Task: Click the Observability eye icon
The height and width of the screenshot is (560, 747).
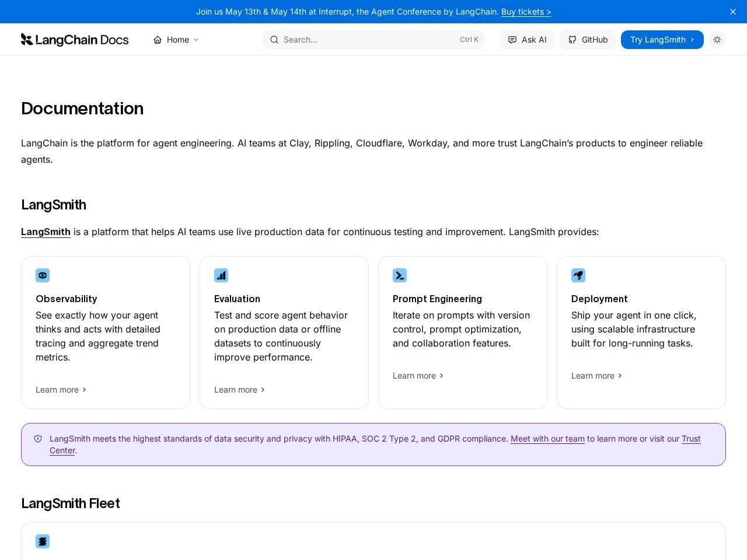Action: coord(43,275)
